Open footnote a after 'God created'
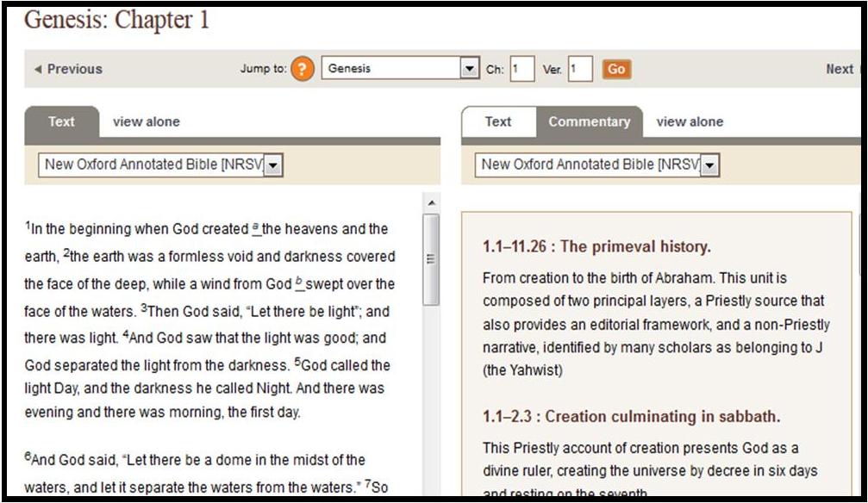The width and height of the screenshot is (868, 503). click(x=256, y=227)
